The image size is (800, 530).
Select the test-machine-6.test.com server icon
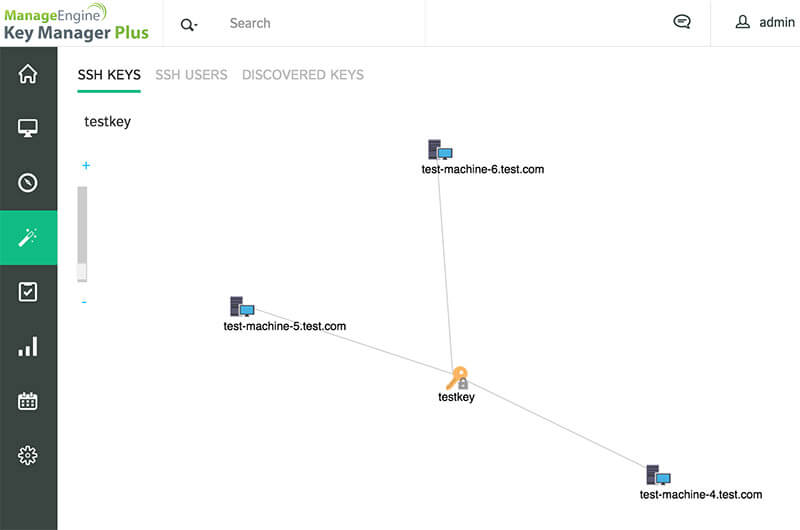pyautogui.click(x=440, y=149)
